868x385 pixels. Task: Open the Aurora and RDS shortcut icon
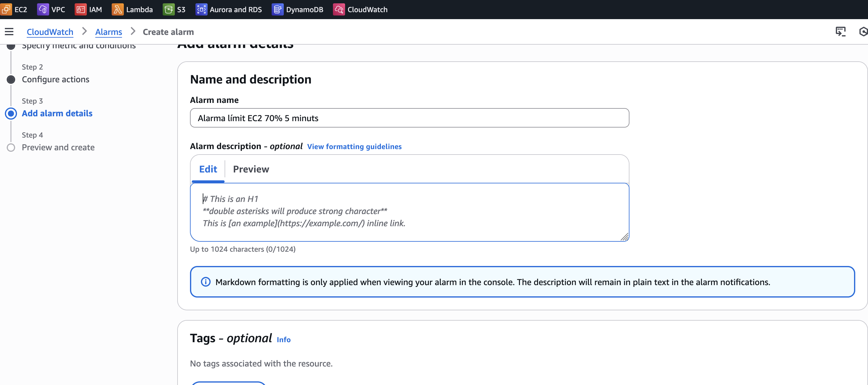point(201,9)
